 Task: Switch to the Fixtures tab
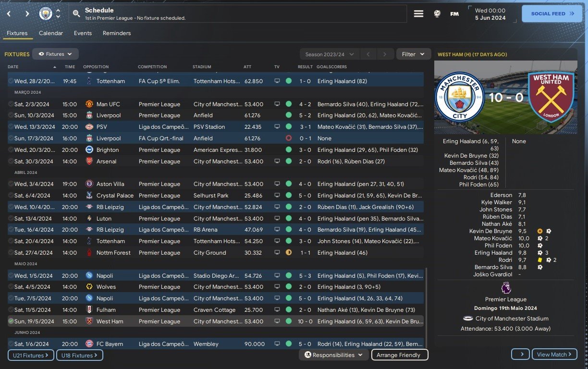(17, 33)
